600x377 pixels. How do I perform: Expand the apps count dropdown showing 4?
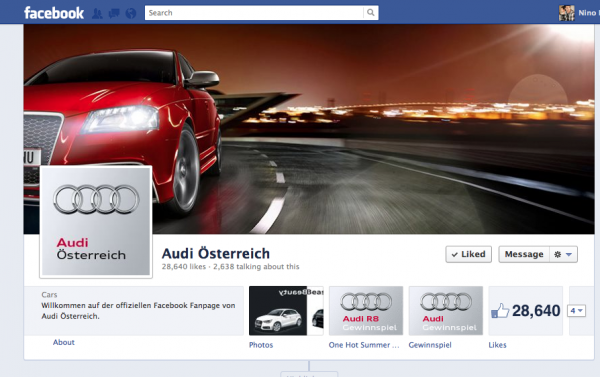point(576,310)
